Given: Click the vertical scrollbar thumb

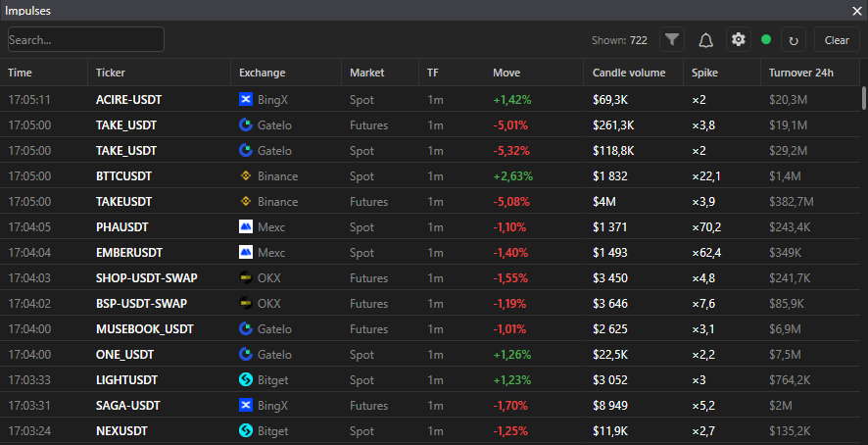Looking at the screenshot, I should (863, 98).
